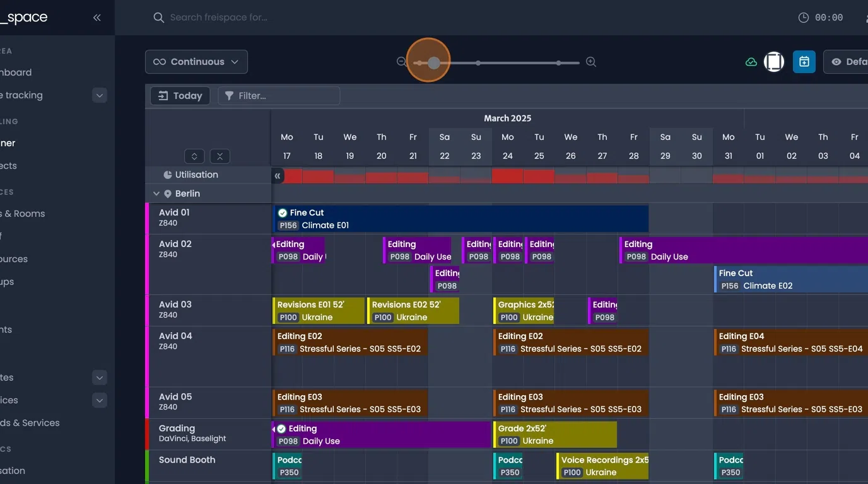Screen dimensions: 868x484
Task: Click the timer clock icon
Action: pyautogui.click(x=803, y=18)
